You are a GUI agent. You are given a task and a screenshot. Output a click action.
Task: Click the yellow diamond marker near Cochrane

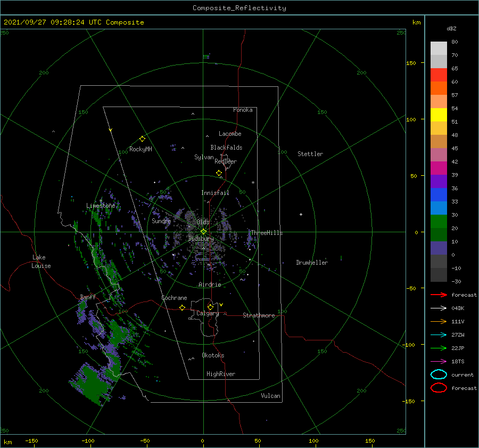pos(182,307)
